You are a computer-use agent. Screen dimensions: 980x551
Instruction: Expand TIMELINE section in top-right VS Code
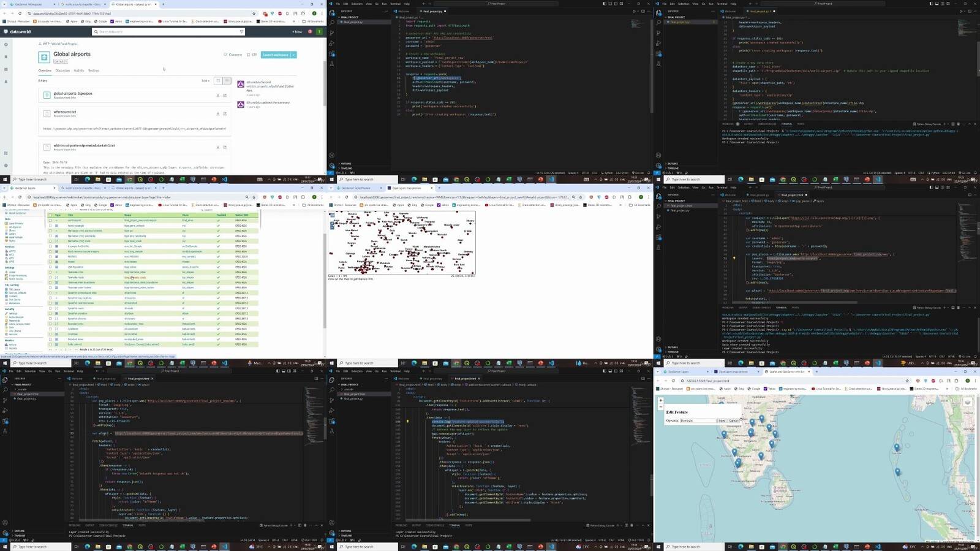(x=673, y=168)
